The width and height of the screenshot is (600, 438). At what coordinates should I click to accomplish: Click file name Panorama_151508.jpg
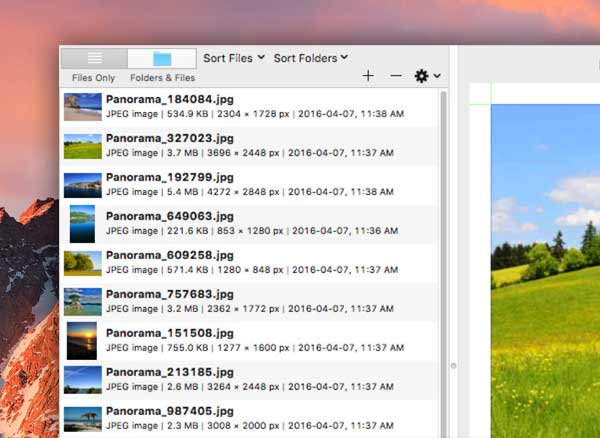(170, 334)
